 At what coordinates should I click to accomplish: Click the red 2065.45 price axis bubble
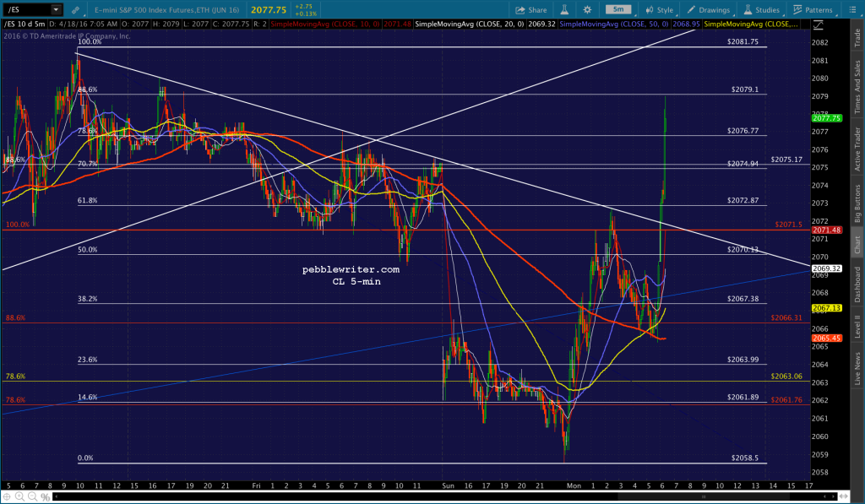tap(826, 338)
